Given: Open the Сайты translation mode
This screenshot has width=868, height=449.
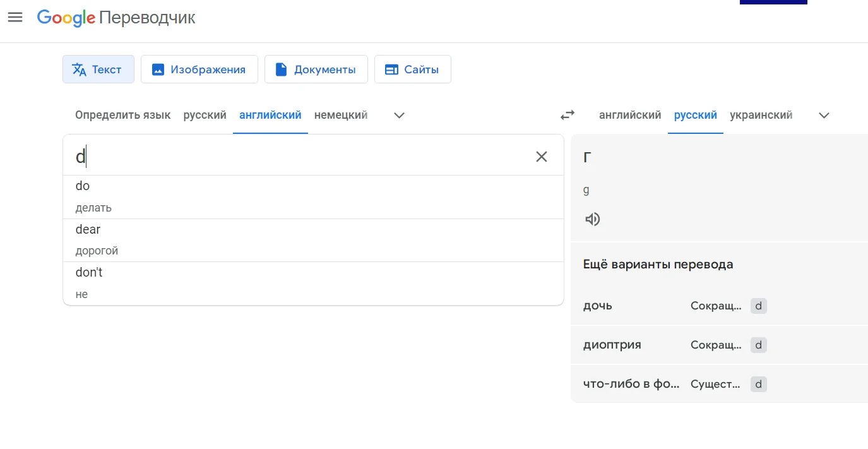Looking at the screenshot, I should tap(412, 69).
